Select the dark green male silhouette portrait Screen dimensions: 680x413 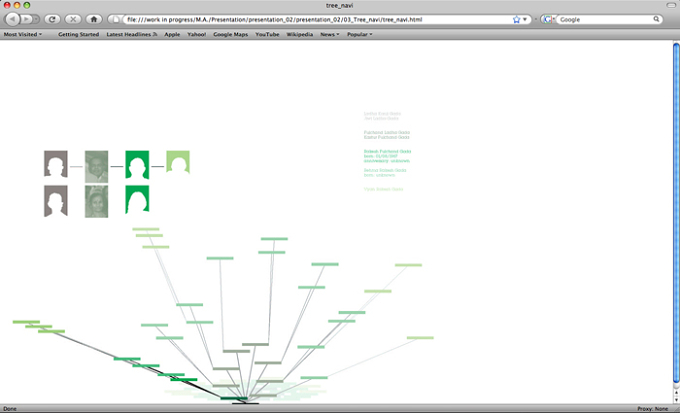click(137, 164)
